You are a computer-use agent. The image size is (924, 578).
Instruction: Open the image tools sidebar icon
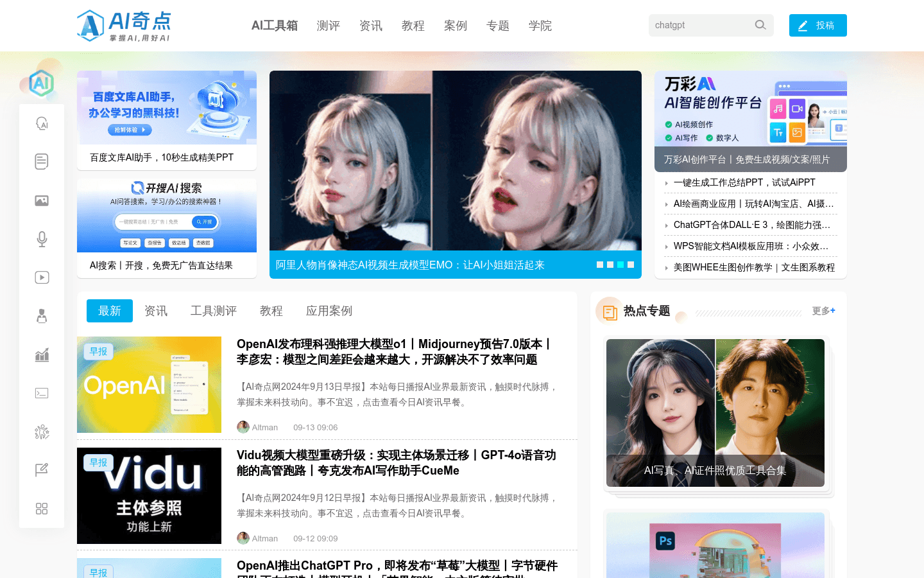(x=42, y=200)
